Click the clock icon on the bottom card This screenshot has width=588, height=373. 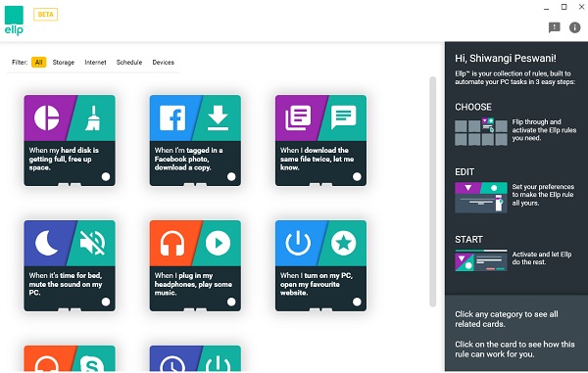pos(172,362)
